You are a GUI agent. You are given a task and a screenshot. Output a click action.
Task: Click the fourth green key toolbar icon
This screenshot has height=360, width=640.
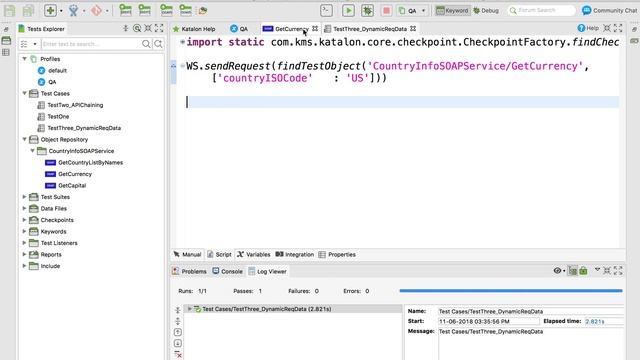185,10
